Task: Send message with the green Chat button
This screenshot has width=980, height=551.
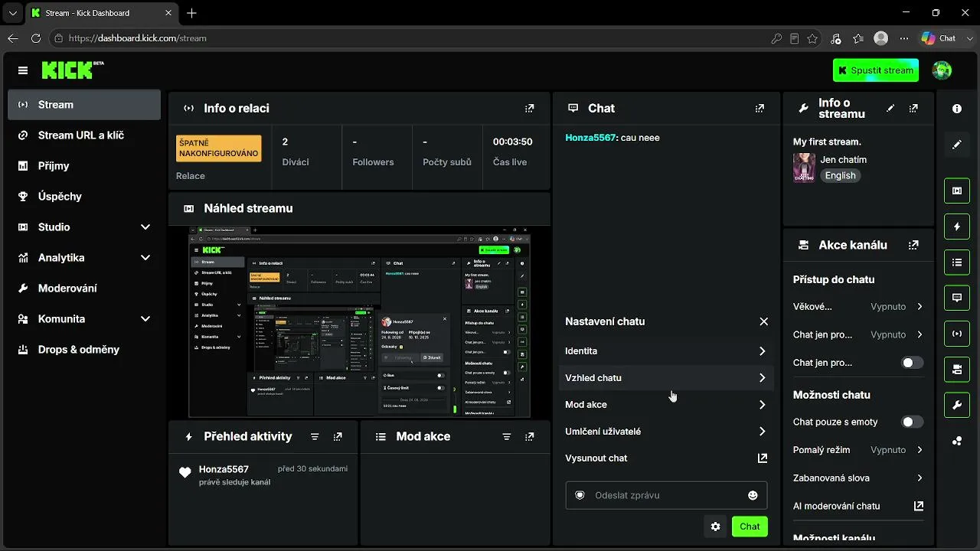Action: [750, 527]
